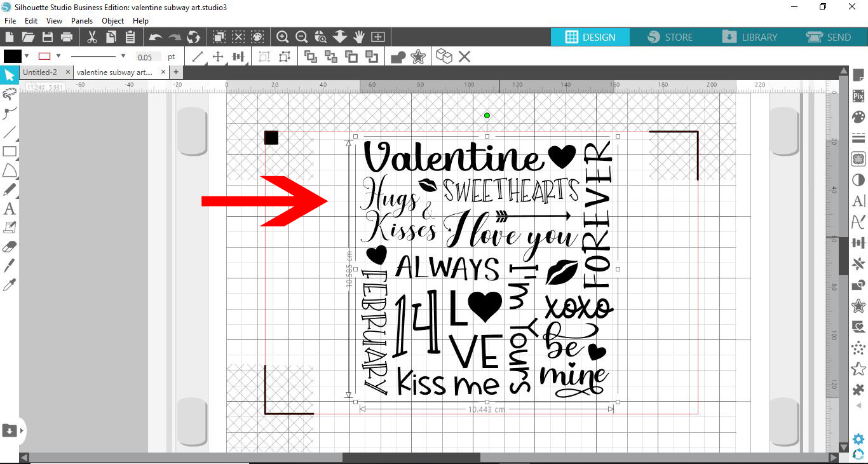Image resolution: width=868 pixels, height=464 pixels.
Task: Go to the STORE view
Action: click(x=670, y=37)
